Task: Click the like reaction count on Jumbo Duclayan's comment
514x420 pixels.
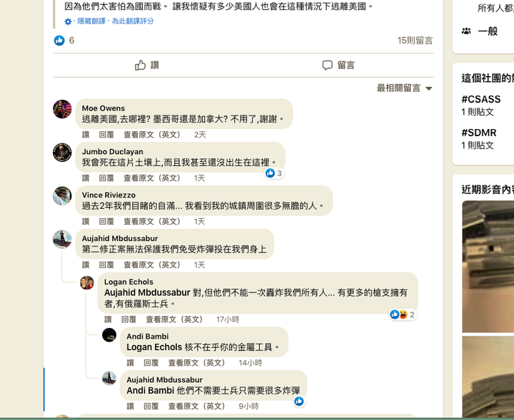Action: (x=274, y=173)
